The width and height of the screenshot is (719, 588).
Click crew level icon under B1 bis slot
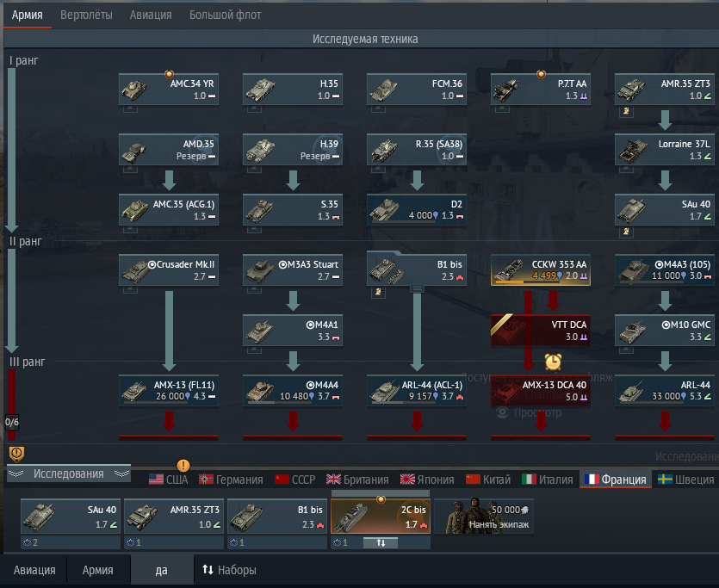point(234,542)
